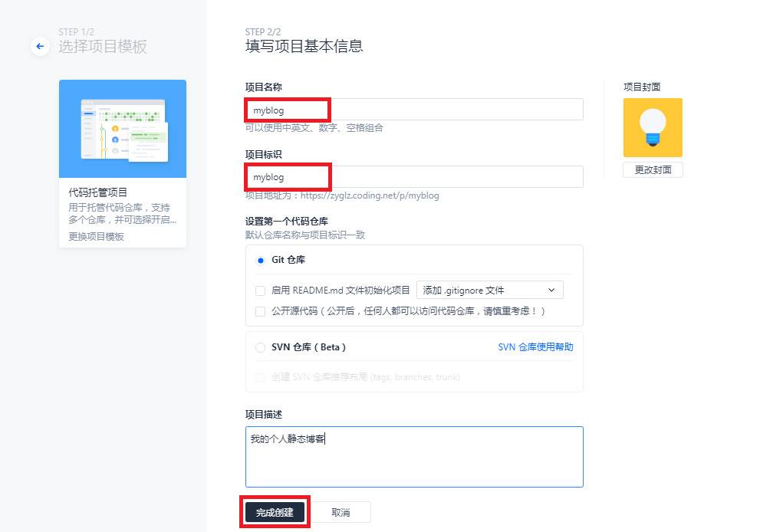Click the 代码托管项目 card title
The height and width of the screenshot is (532, 783).
click(98, 192)
